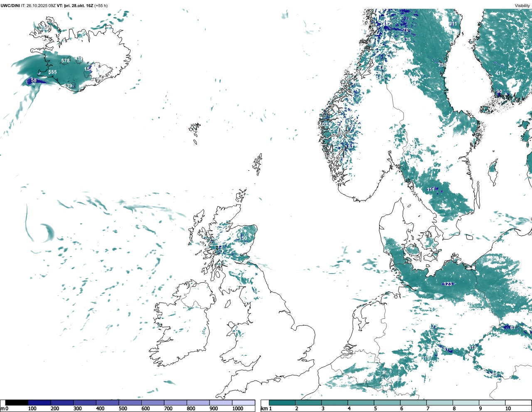Click the '539' value on Iceland's south coast
The height and width of the screenshot is (412, 532).
[68, 86]
